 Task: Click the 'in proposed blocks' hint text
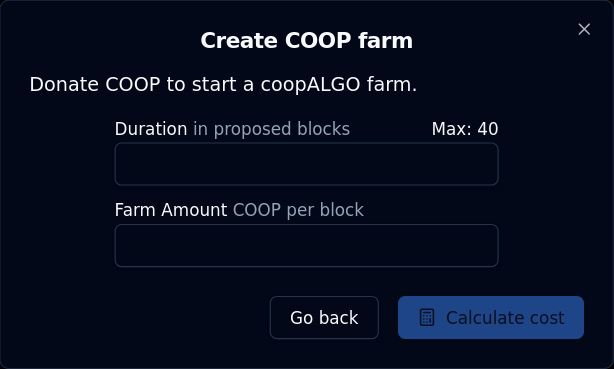coord(271,129)
